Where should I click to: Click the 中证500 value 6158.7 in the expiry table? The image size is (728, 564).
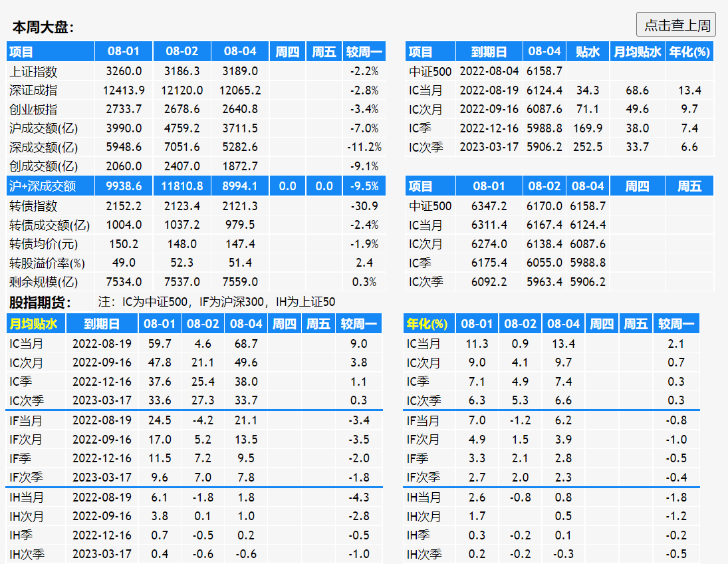pyautogui.click(x=545, y=72)
